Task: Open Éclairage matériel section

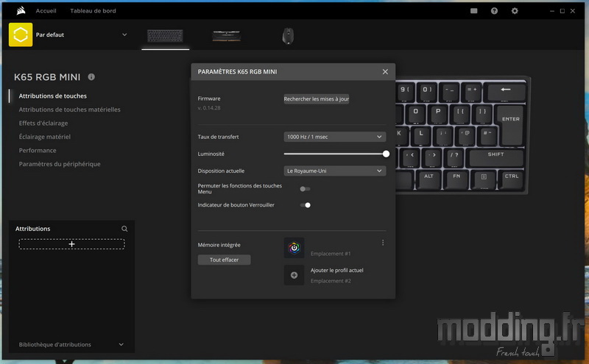Action: coord(45,137)
